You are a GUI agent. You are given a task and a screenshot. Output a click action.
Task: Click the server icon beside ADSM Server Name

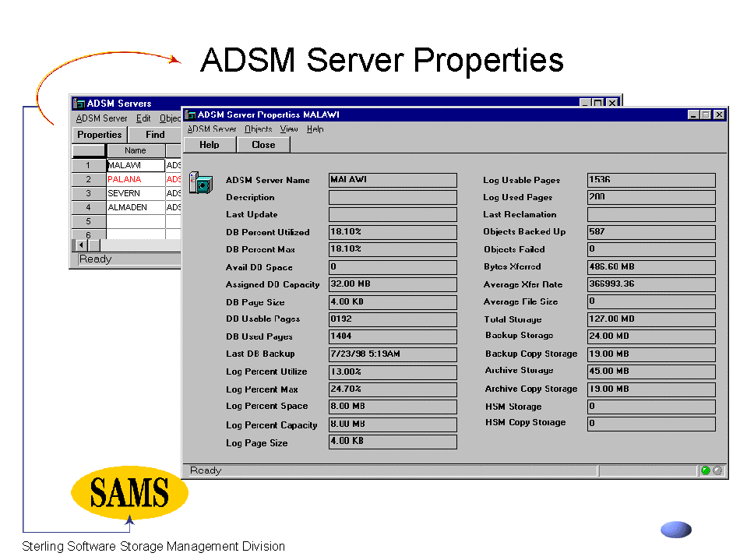point(200,183)
